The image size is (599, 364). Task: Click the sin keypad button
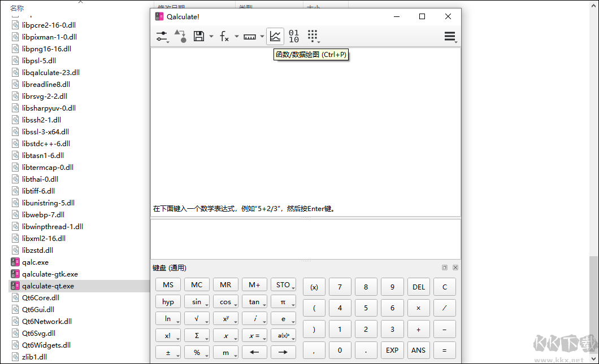pos(197,302)
